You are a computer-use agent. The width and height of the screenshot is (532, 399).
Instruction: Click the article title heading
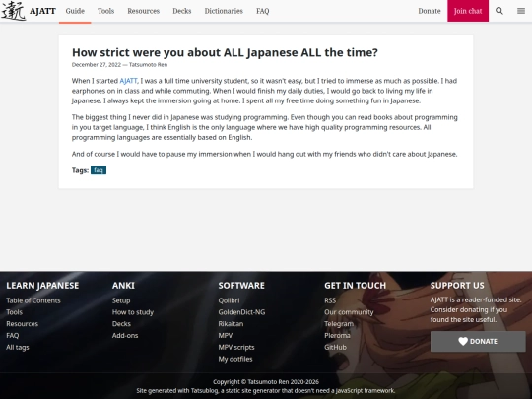225,52
